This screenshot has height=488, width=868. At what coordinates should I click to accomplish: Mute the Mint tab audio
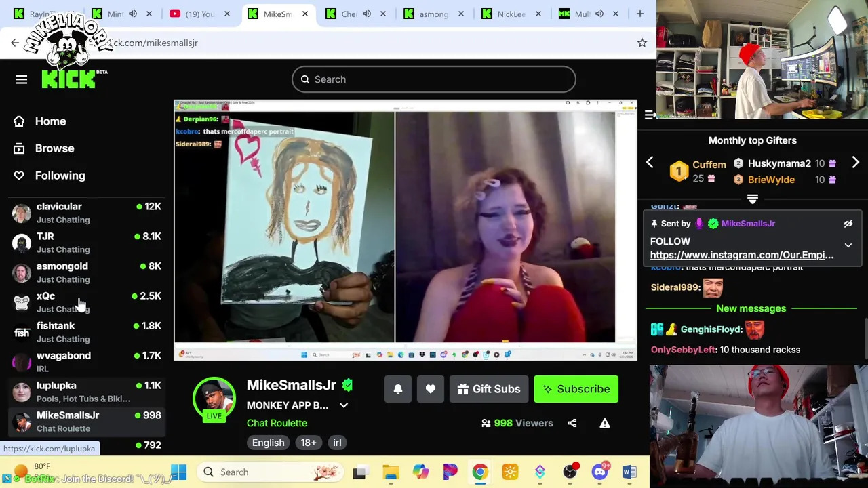(x=133, y=14)
